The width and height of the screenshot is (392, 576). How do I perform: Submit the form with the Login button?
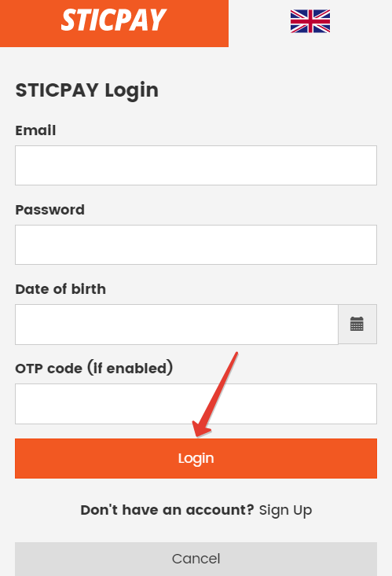[196, 458]
